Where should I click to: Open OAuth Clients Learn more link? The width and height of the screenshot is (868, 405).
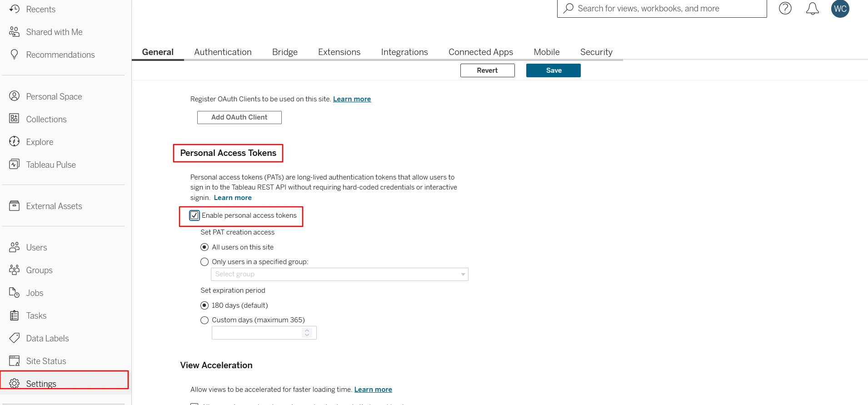[352, 99]
